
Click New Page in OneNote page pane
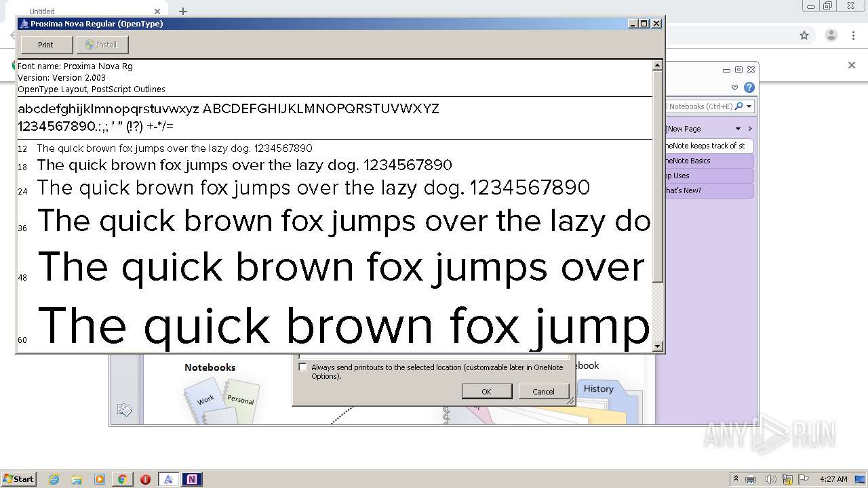(x=684, y=129)
